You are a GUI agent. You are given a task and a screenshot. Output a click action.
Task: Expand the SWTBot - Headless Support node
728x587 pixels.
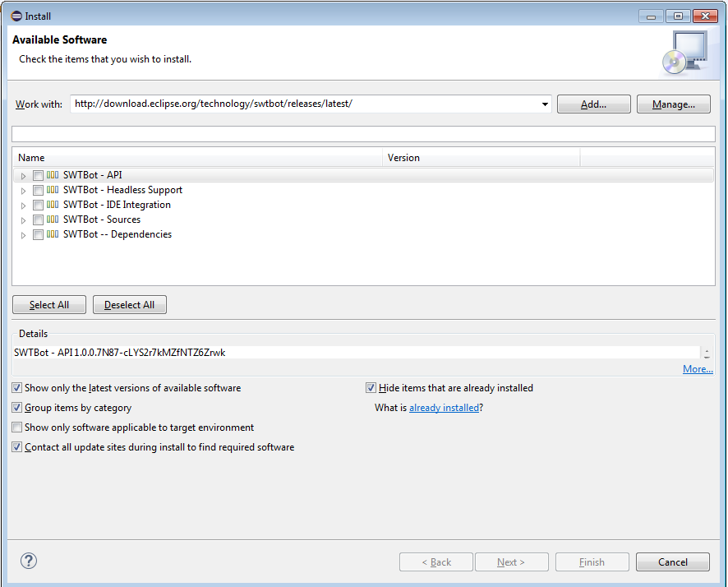[23, 191]
